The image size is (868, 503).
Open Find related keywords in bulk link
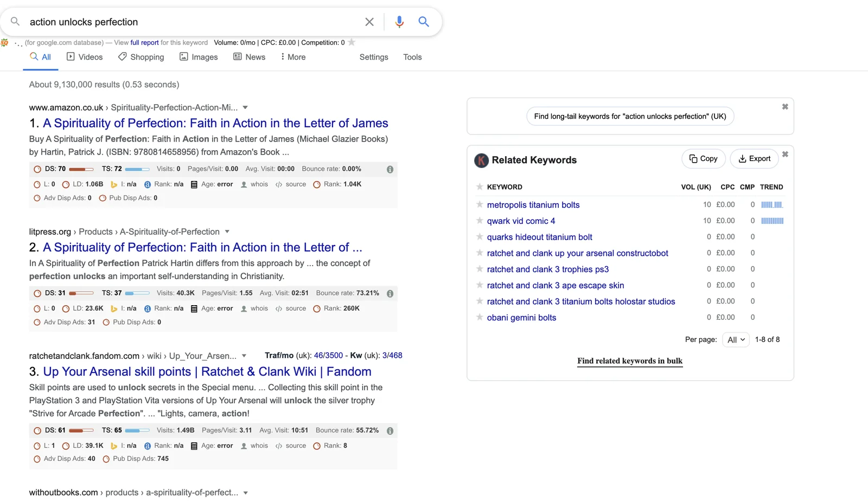pyautogui.click(x=630, y=361)
